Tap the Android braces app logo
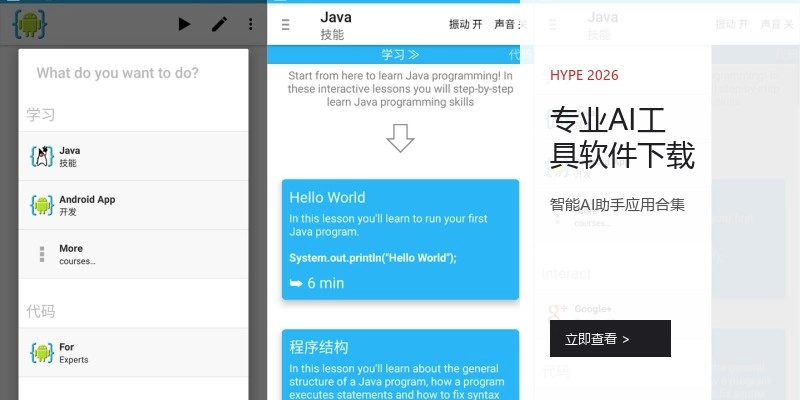Viewport: 800px width, 400px height. [x=30, y=24]
